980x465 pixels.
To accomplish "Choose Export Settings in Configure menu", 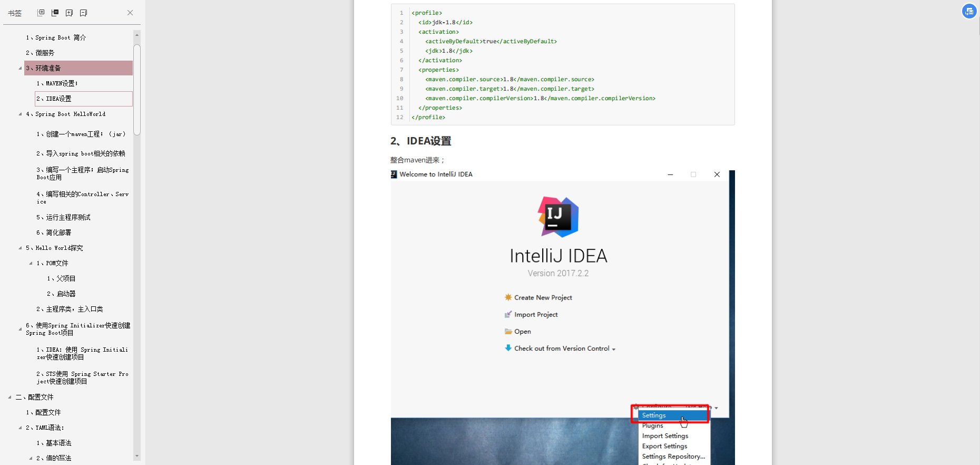I will (x=664, y=446).
